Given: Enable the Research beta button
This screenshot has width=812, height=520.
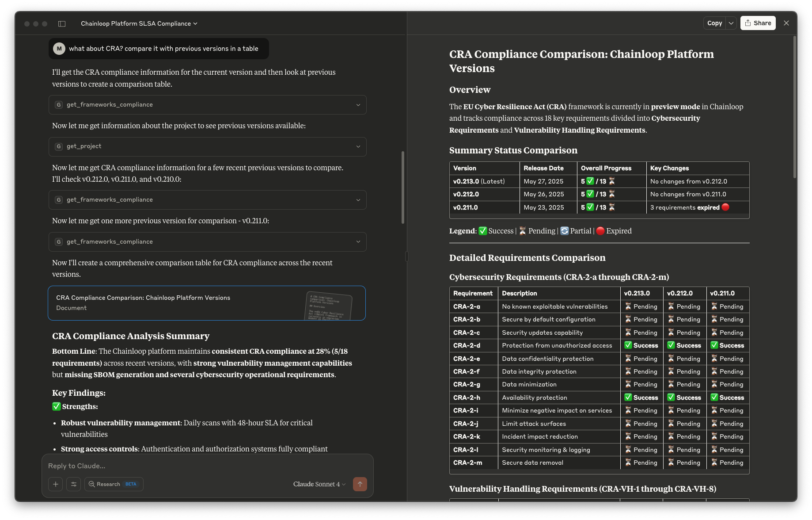Looking at the screenshot, I should (114, 484).
